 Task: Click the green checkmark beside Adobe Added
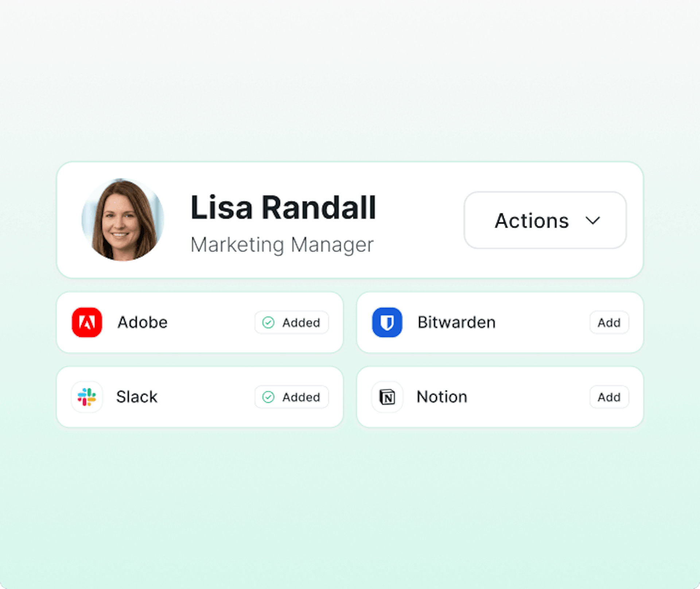[x=268, y=322]
